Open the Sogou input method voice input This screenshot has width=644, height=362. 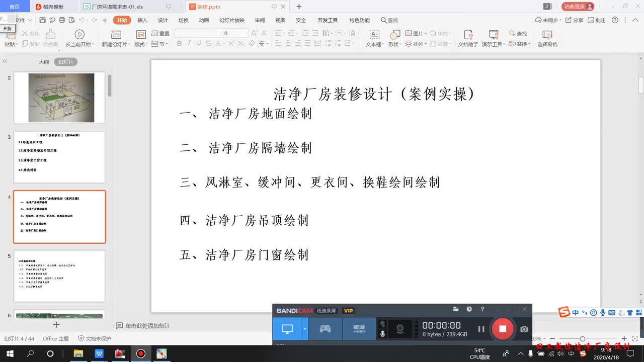[x=603, y=313]
